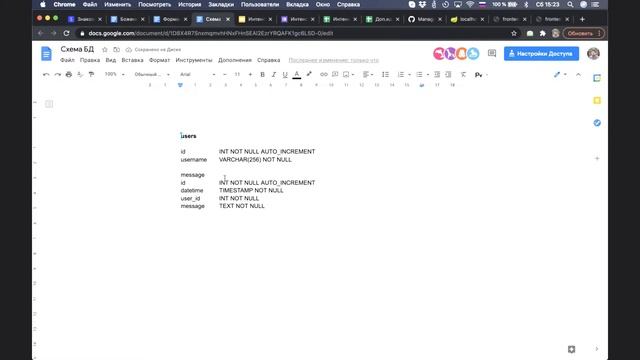Open the Google Docs home icon
This screenshot has width=640, height=360.
coord(47,54)
